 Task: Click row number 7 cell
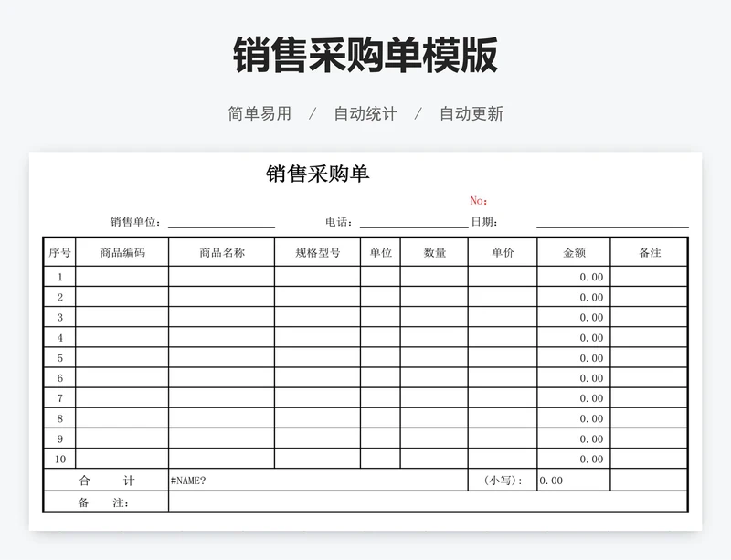tap(59, 398)
